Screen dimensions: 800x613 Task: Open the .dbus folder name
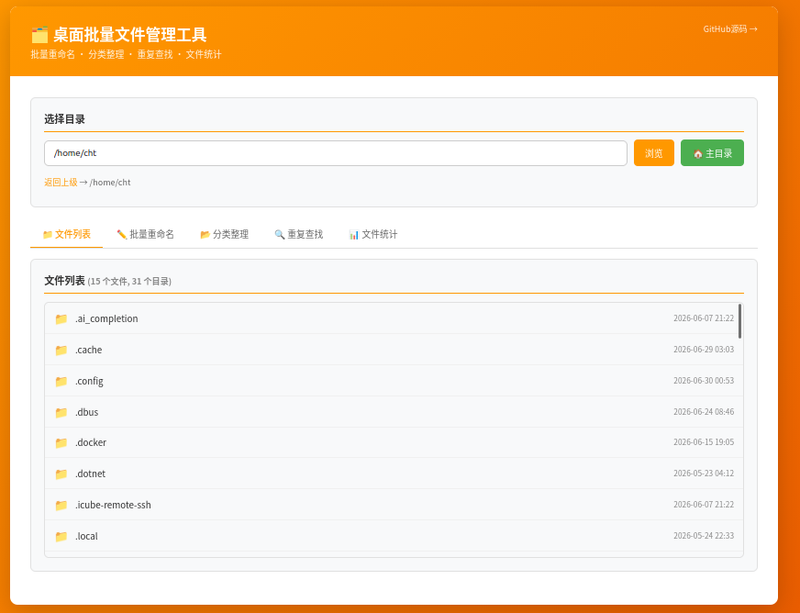point(87,412)
